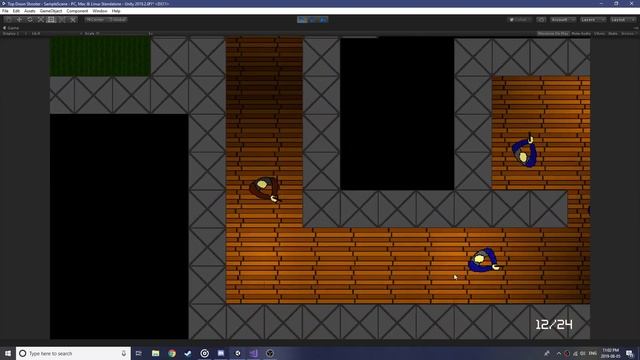Open the File menu
Screen dimensions: 640x360
[x=5, y=11]
